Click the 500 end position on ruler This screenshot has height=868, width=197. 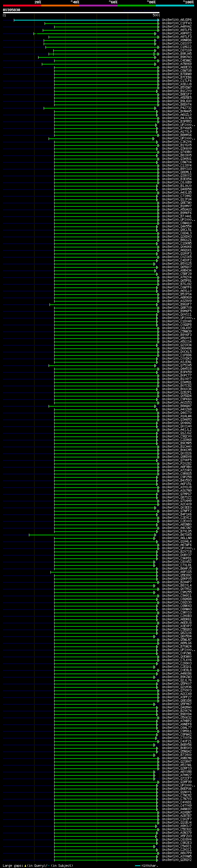pyautogui.click(x=155, y=15)
